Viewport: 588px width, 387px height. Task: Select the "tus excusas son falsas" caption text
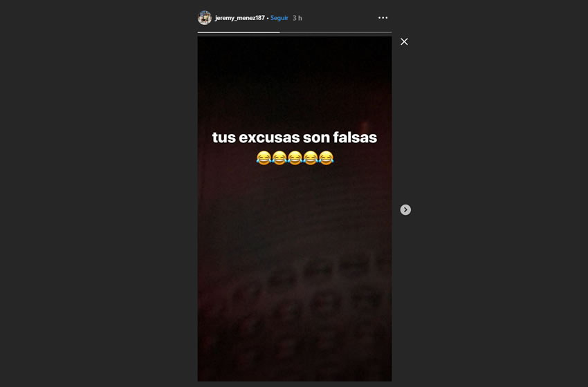pos(295,138)
